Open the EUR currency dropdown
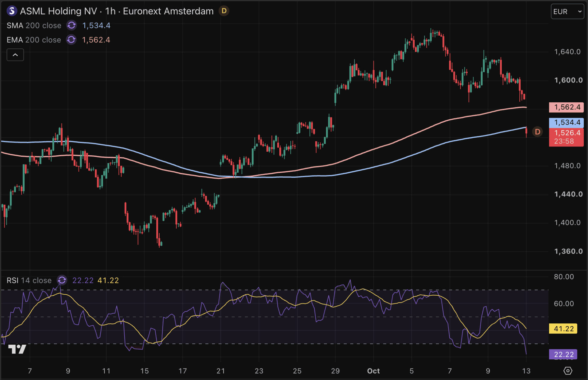 click(x=567, y=12)
